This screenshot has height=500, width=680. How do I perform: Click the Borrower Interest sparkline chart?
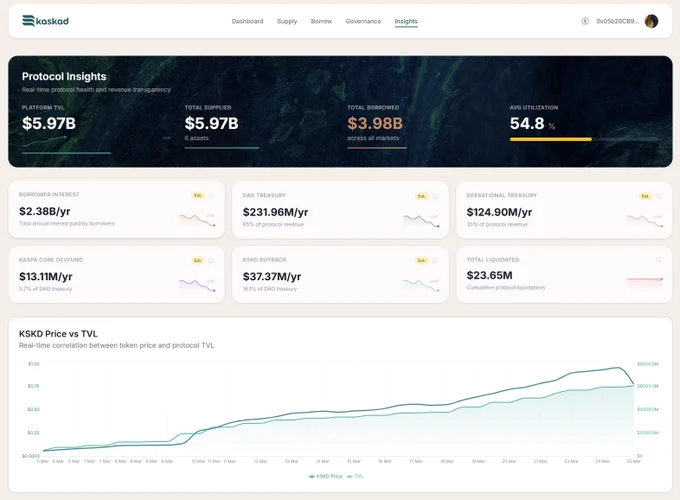click(x=197, y=220)
